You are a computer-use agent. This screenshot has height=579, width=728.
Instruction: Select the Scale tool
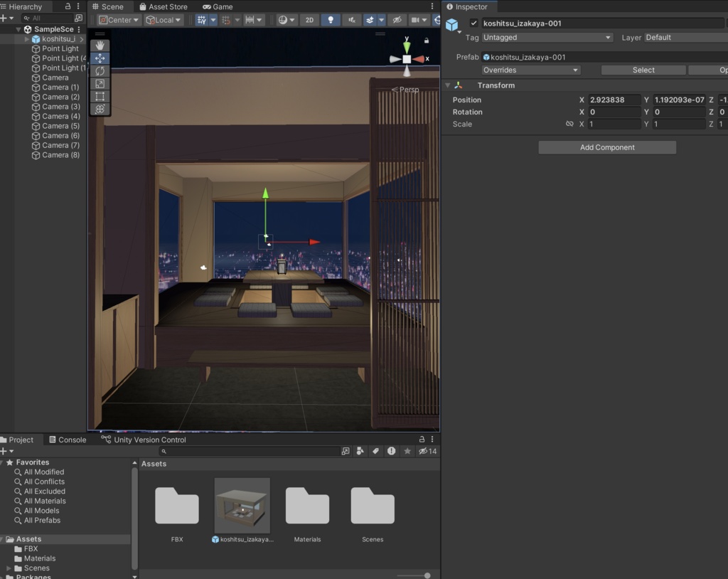click(100, 84)
